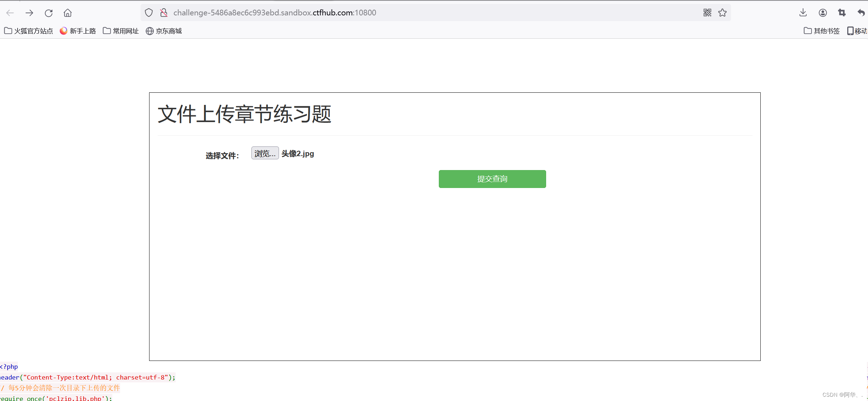This screenshot has height=401, width=868.
Task: Click the 浏览... file browse button
Action: pos(265,153)
